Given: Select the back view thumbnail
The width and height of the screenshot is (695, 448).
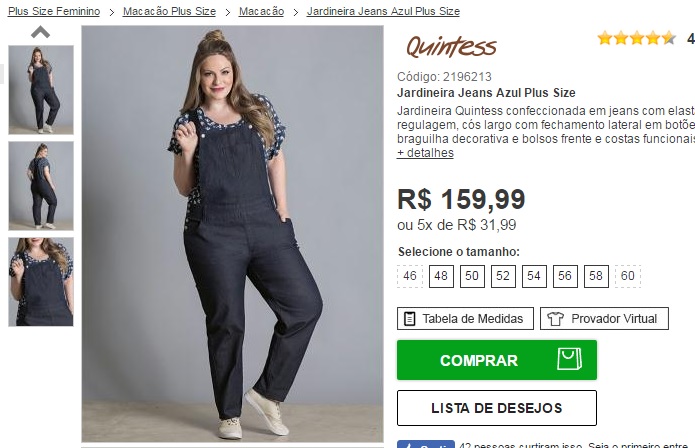Looking at the screenshot, I should click(41, 186).
